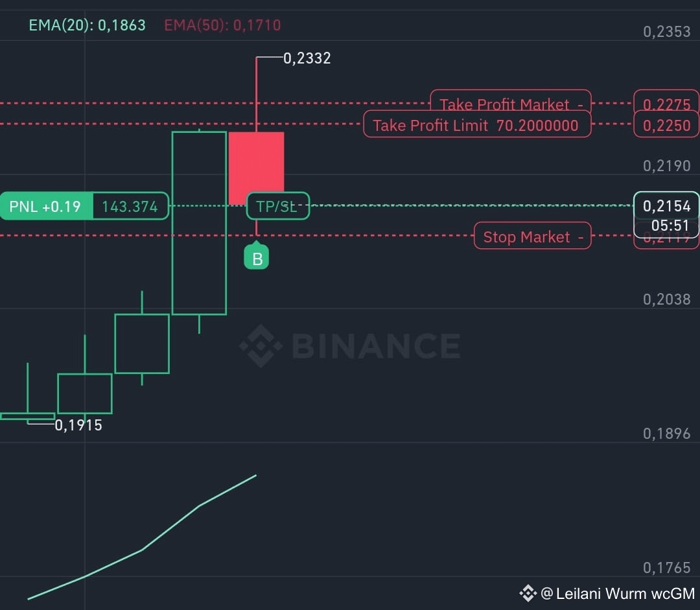Click the tallest green candle body

click(199, 223)
